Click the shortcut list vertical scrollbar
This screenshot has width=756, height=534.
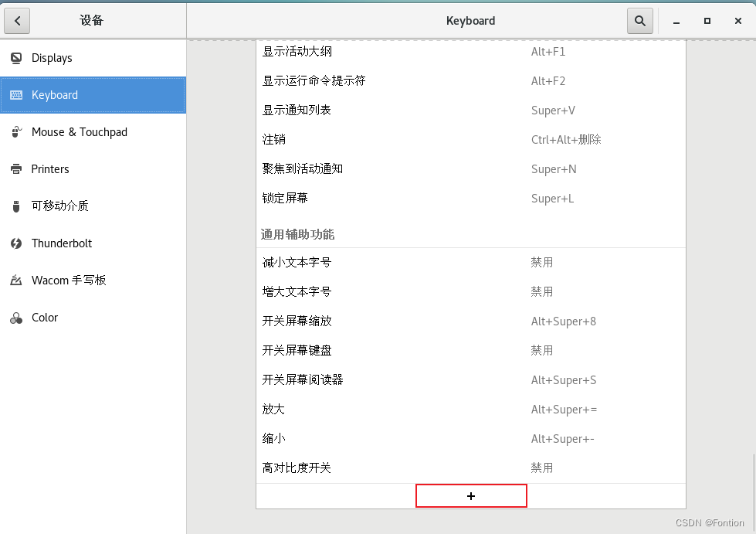coord(753,493)
